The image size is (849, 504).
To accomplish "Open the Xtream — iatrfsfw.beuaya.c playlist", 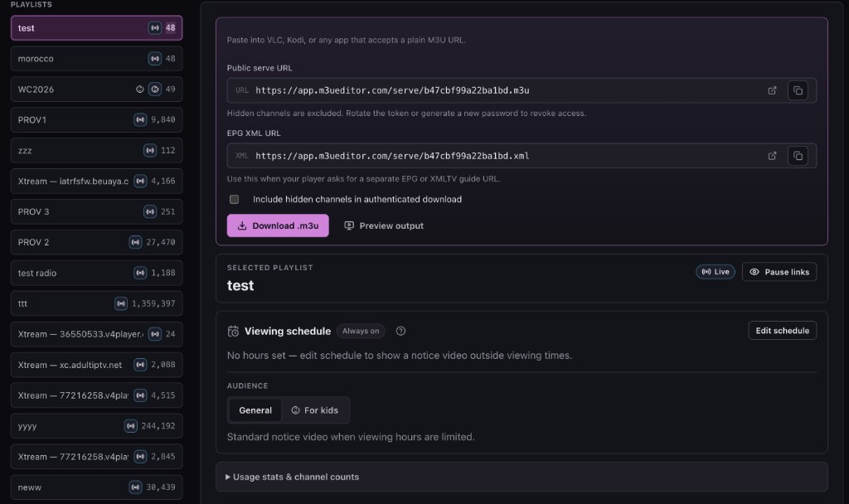I will tap(96, 181).
